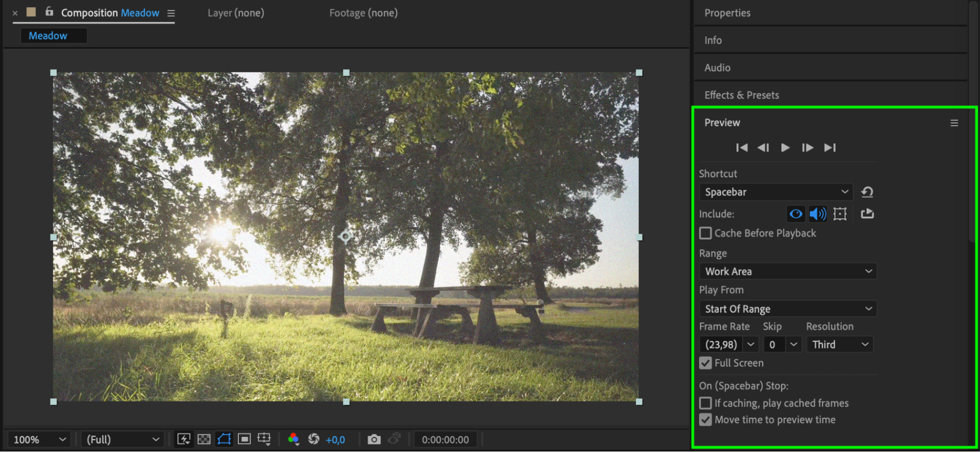Image resolution: width=980 pixels, height=452 pixels.
Task: Enable Cache Before Playback checkbox
Action: (705, 233)
